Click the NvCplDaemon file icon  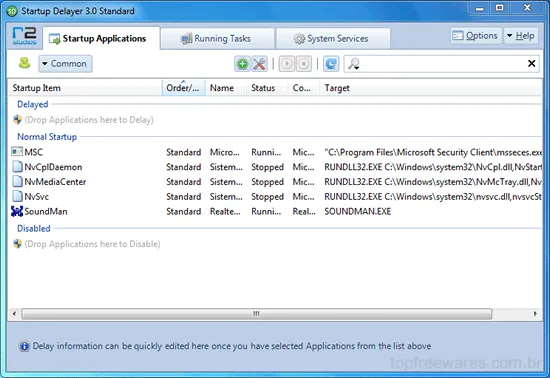tap(17, 167)
